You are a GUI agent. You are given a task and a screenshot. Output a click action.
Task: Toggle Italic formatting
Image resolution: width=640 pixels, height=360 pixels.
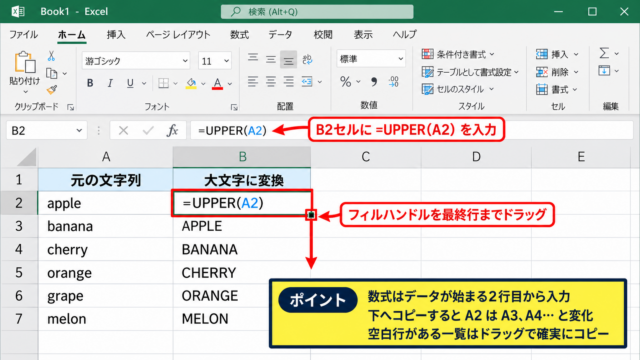click(110, 83)
